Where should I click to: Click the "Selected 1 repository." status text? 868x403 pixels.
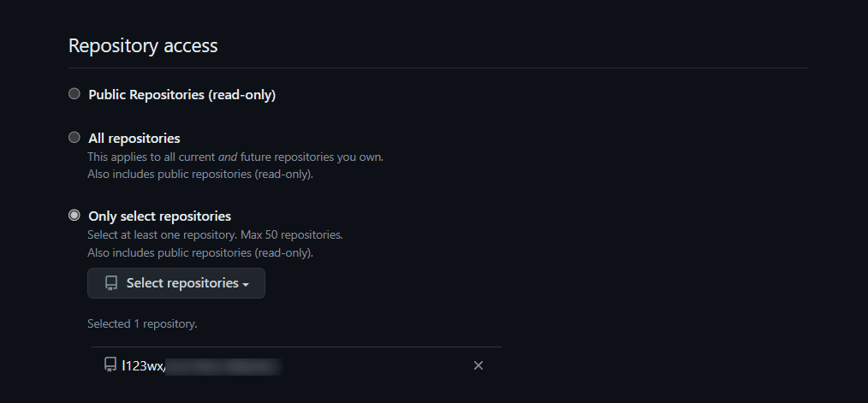(x=142, y=324)
